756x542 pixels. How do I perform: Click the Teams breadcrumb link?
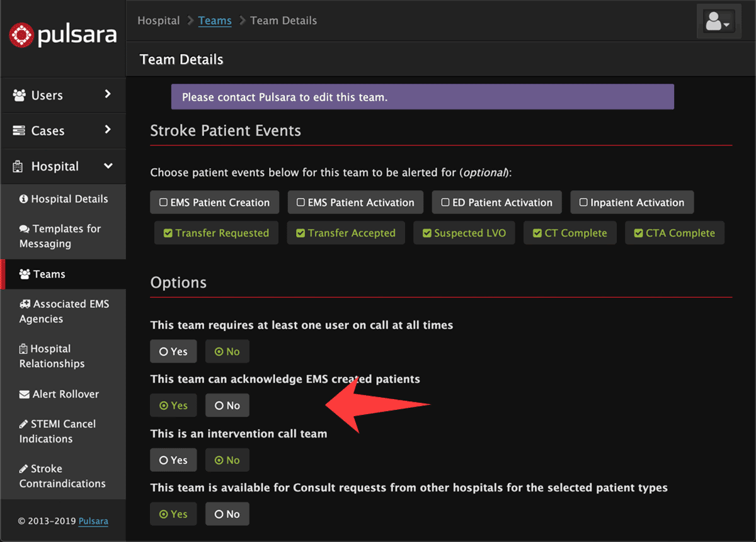[215, 21]
